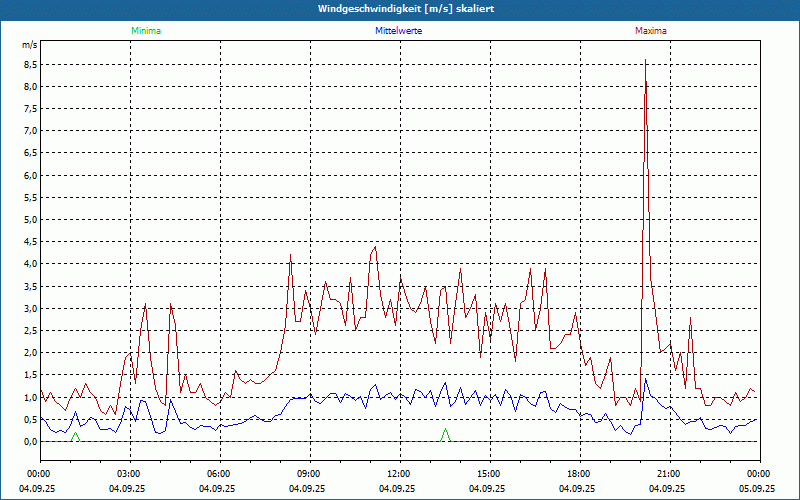Click the 6,5 y-axis value
The image size is (800, 500).
pos(30,153)
